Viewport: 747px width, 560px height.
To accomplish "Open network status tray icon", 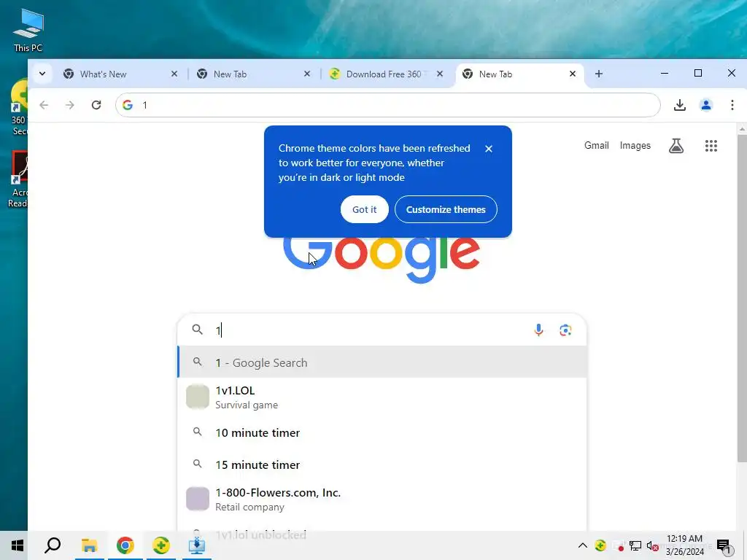I will pos(635,545).
